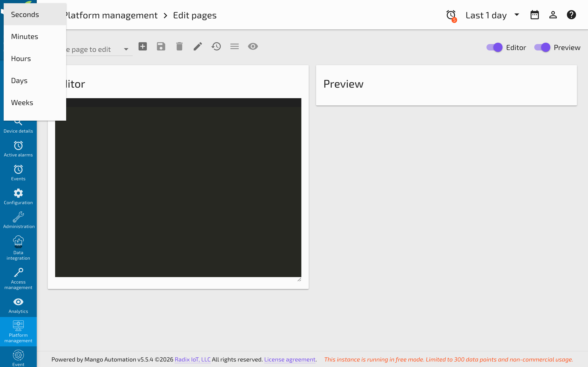This screenshot has height=367, width=588.
Task: Toggle the page list icon
Action: click(234, 46)
